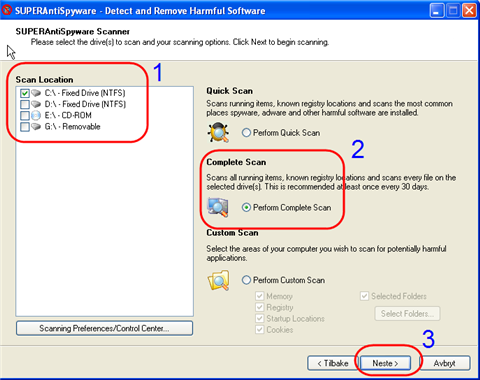Minimize the SUPERAntiSpyware window

437,11
